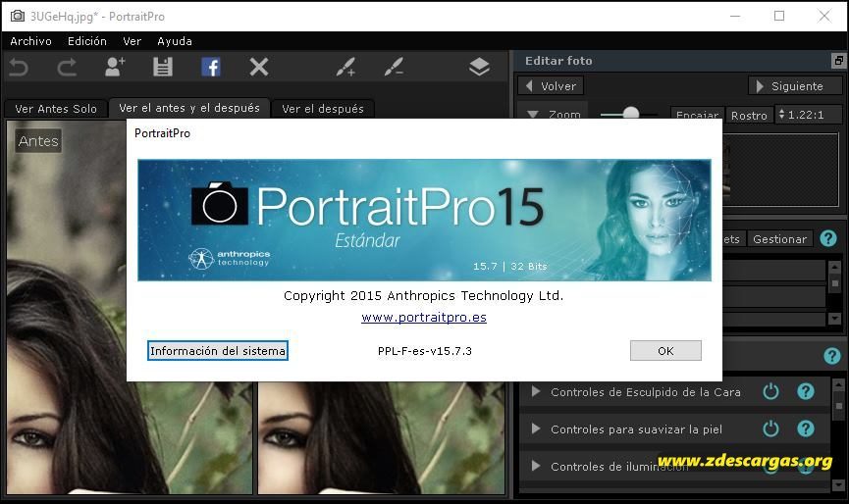
Task: Click the zoom slider handle
Action: (x=630, y=113)
